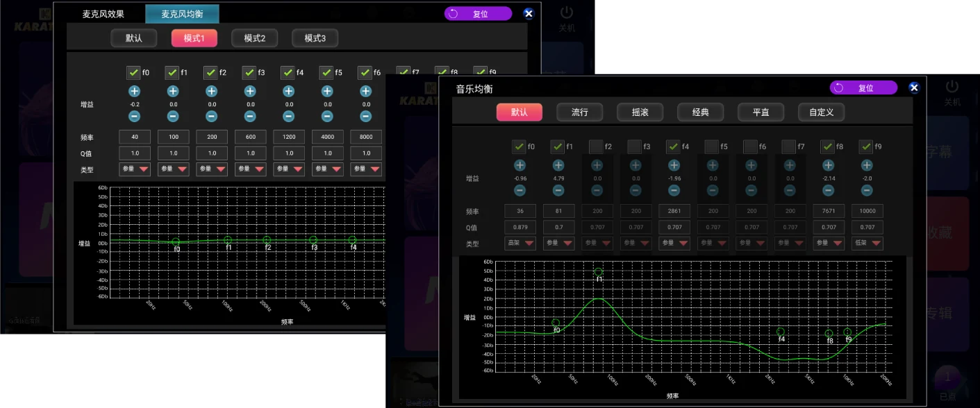Increase f0 gain in 麦克风均衡 window

tap(134, 91)
